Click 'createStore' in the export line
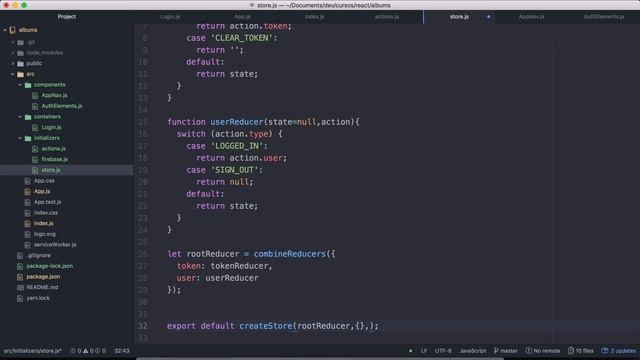 (266, 326)
